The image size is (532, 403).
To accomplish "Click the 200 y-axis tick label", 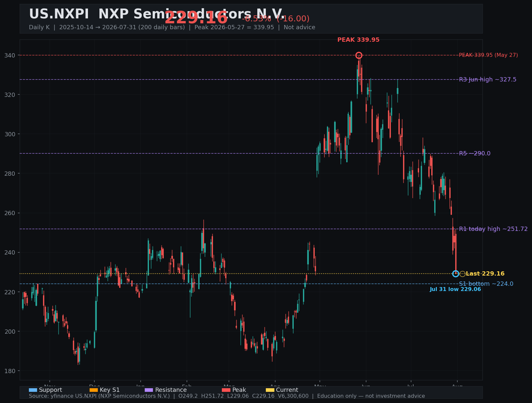I will coord(10,331).
